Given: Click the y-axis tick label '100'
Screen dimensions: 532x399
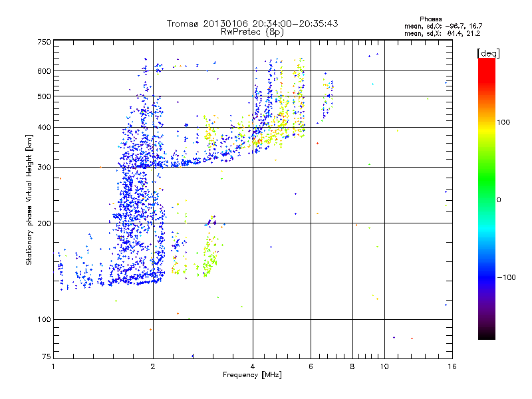Looking at the screenshot, I should click(44, 320).
